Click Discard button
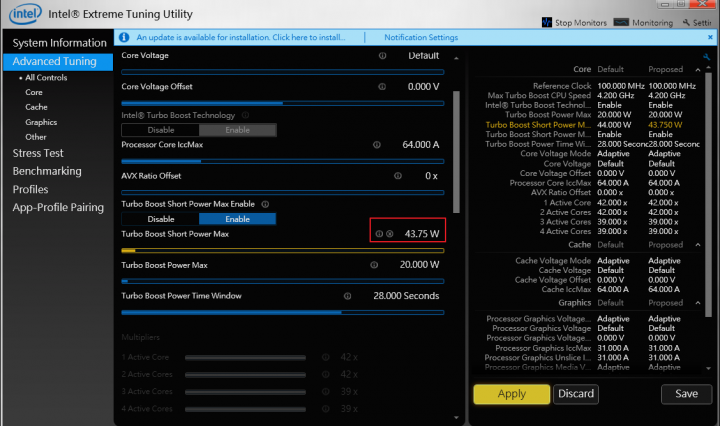Image resolution: width=720 pixels, height=426 pixels. click(x=576, y=394)
